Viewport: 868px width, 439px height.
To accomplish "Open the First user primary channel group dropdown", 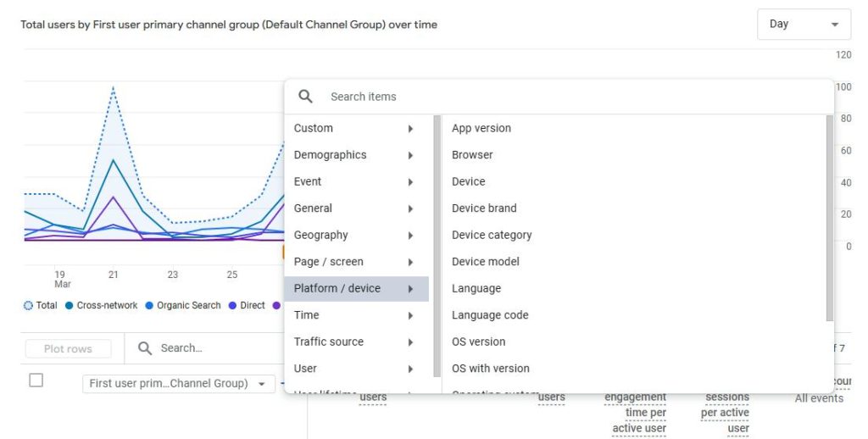I will 178,384.
